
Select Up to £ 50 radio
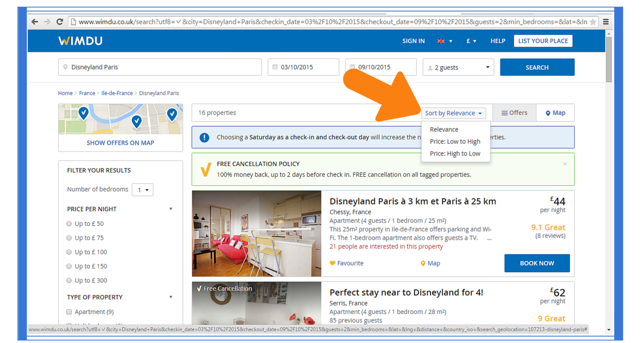pos(69,223)
